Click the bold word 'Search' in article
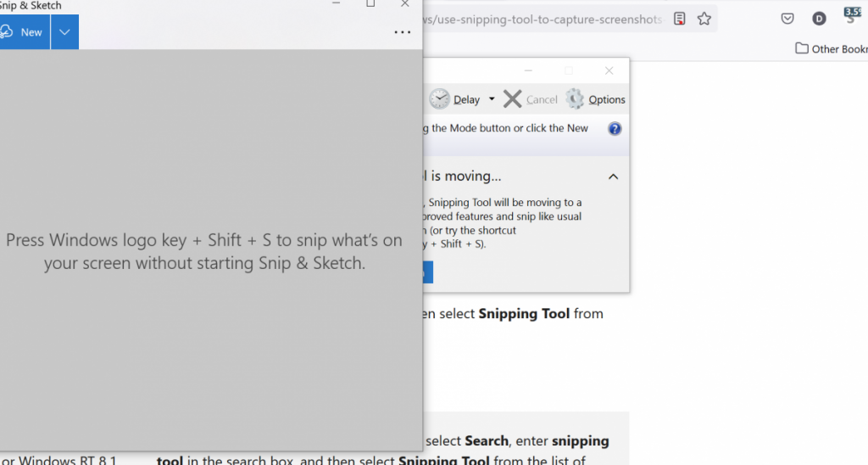 pos(487,441)
